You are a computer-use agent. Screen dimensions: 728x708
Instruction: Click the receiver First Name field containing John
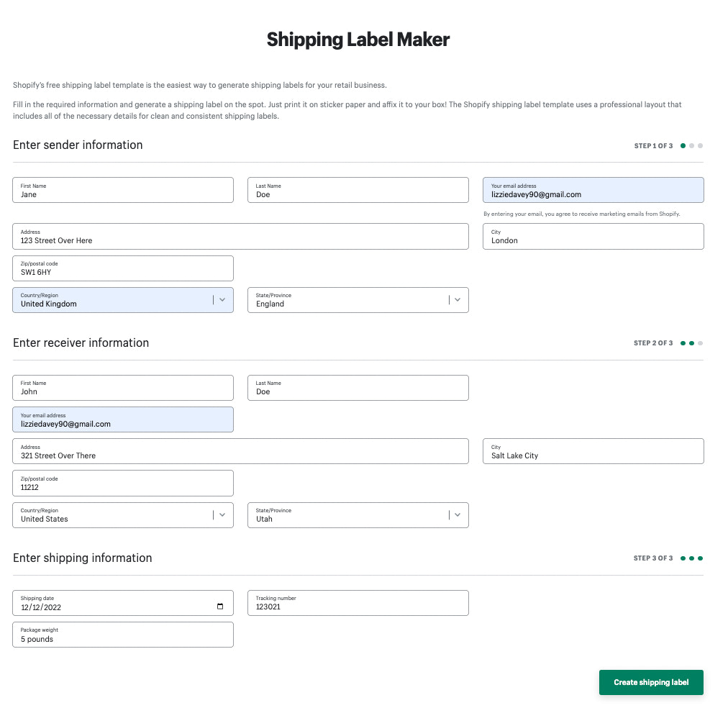point(122,388)
